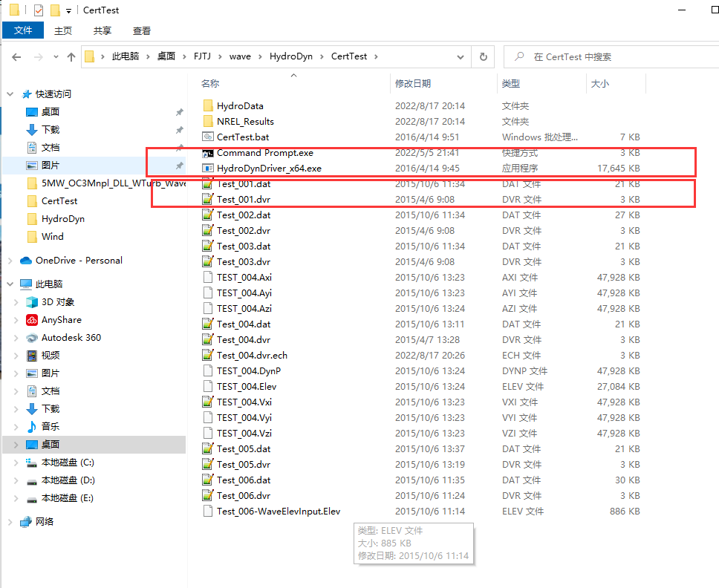Click the TEST_004.Vxi file icon
This screenshot has height=588, width=719.
(208, 402)
